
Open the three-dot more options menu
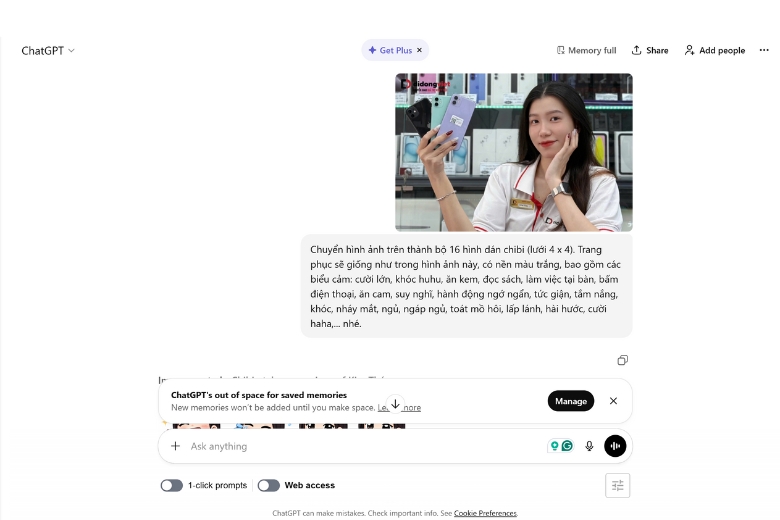(x=764, y=50)
